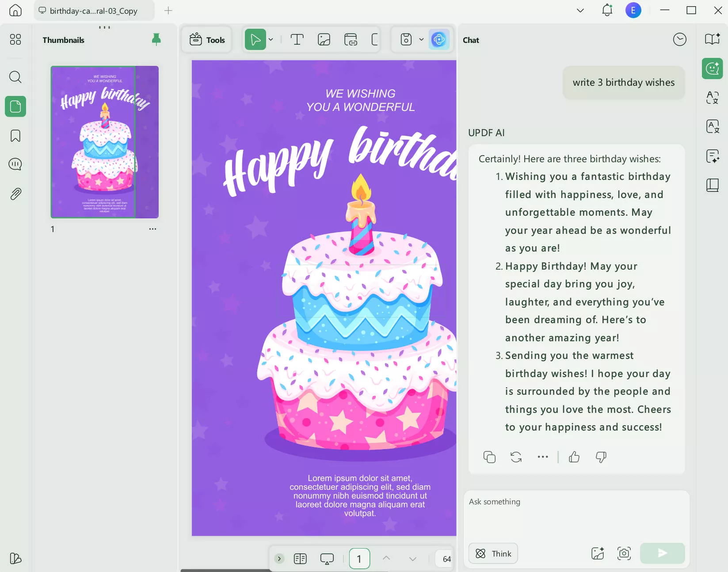Screen dimensions: 728x572
Task: Open the attachments panel
Action: [15, 194]
